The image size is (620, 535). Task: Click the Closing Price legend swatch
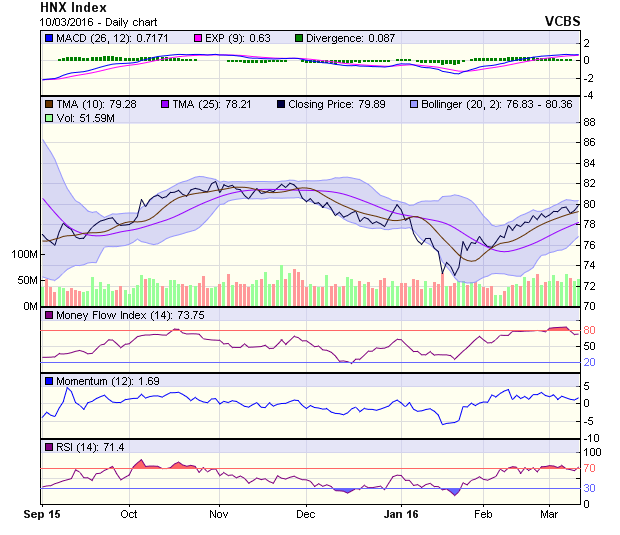click(x=283, y=103)
